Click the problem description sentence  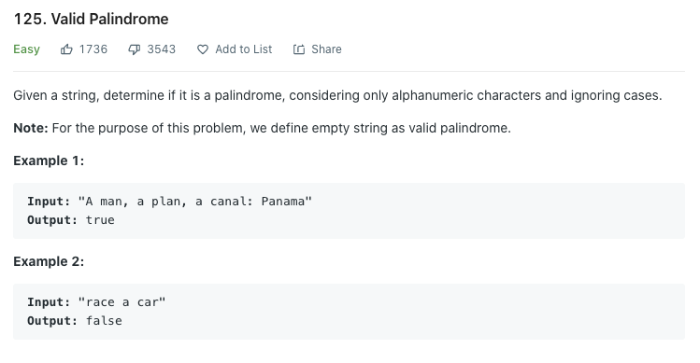[x=338, y=96]
